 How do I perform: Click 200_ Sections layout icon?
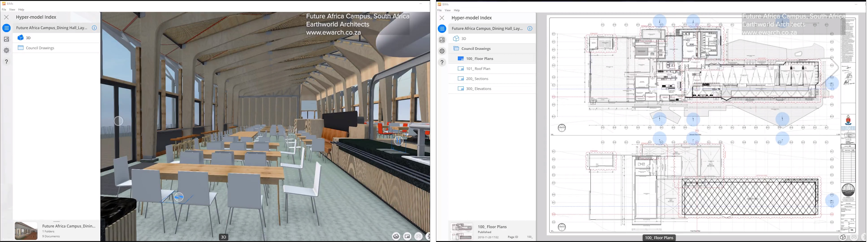[x=461, y=78]
